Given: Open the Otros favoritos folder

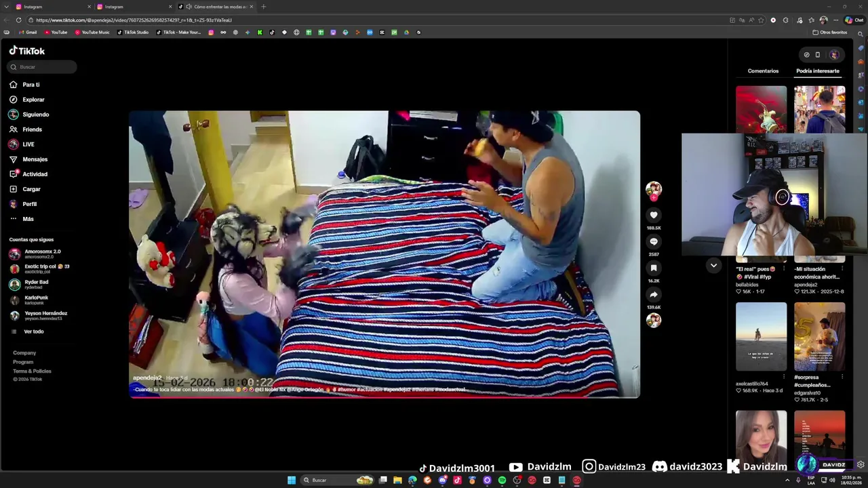Looking at the screenshot, I should (830, 33).
